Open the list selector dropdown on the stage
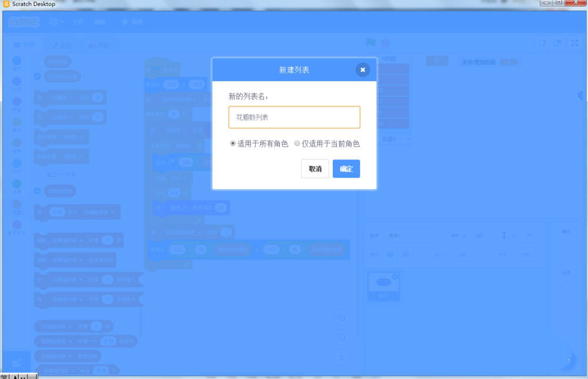588x379 pixels. tap(409, 138)
